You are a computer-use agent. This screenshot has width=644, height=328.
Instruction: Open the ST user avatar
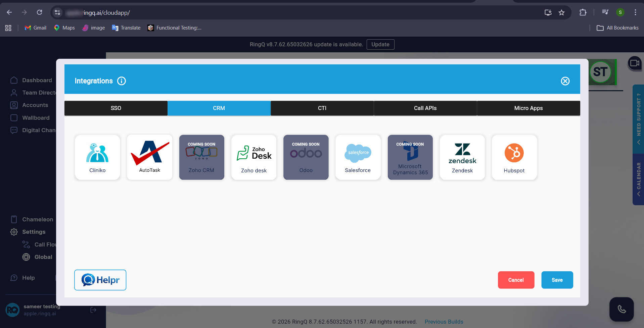pos(600,72)
